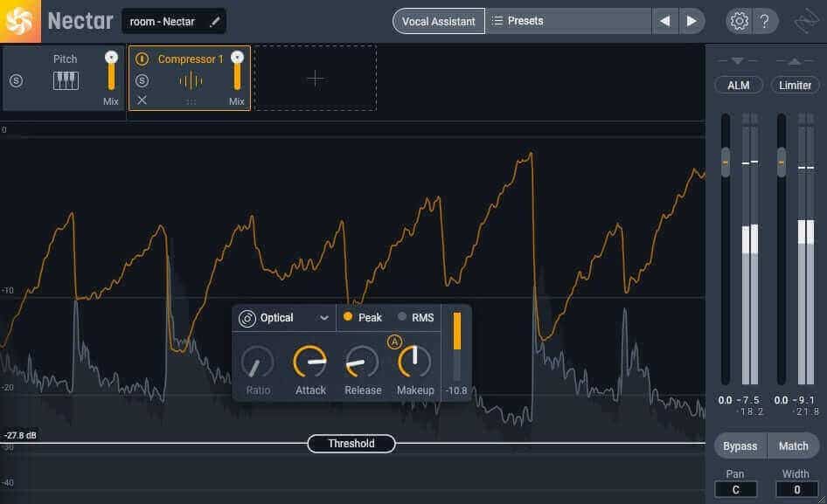Solo the Pitch module

click(17, 80)
